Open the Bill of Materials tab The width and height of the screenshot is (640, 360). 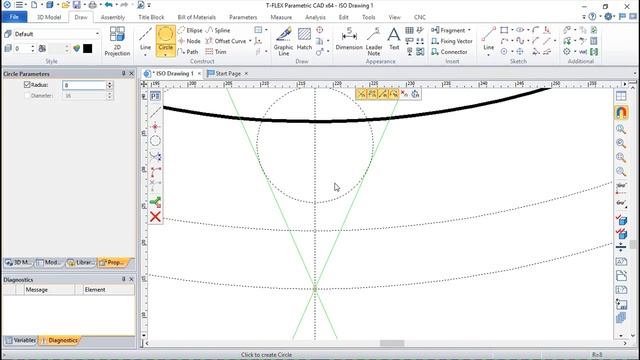[196, 17]
